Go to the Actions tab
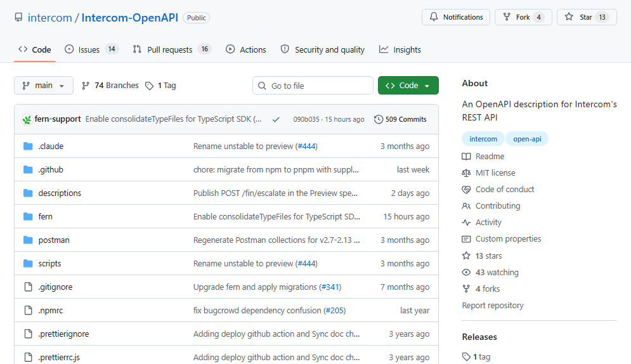Image resolution: width=631 pixels, height=364 pixels. (x=246, y=50)
